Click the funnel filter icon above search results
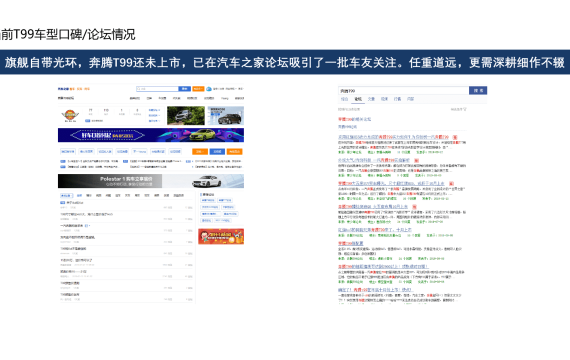 [465, 109]
